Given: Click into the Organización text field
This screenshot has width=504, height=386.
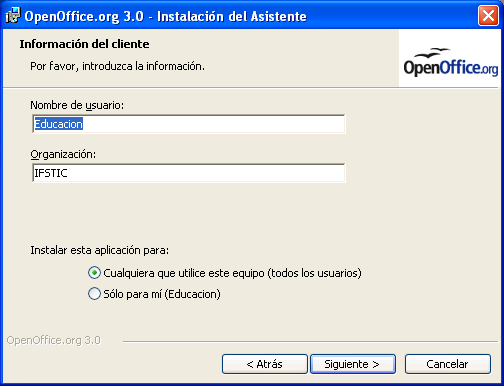Looking at the screenshot, I should (x=189, y=173).
